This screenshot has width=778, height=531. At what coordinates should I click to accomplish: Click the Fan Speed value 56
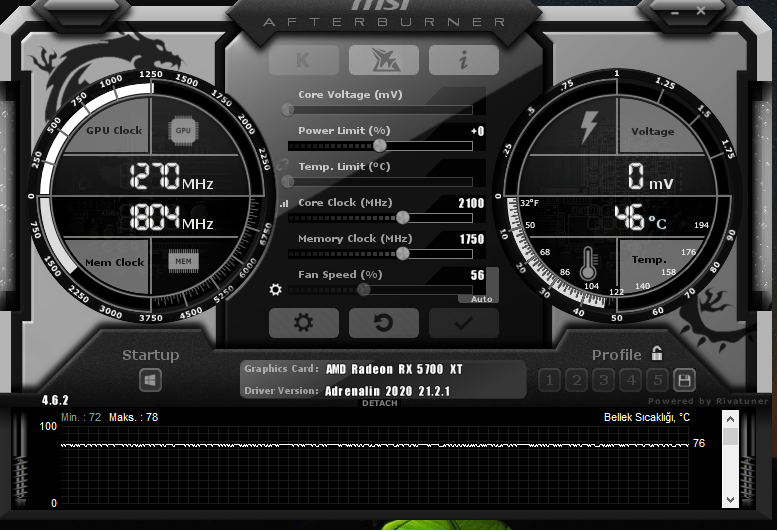(477, 275)
